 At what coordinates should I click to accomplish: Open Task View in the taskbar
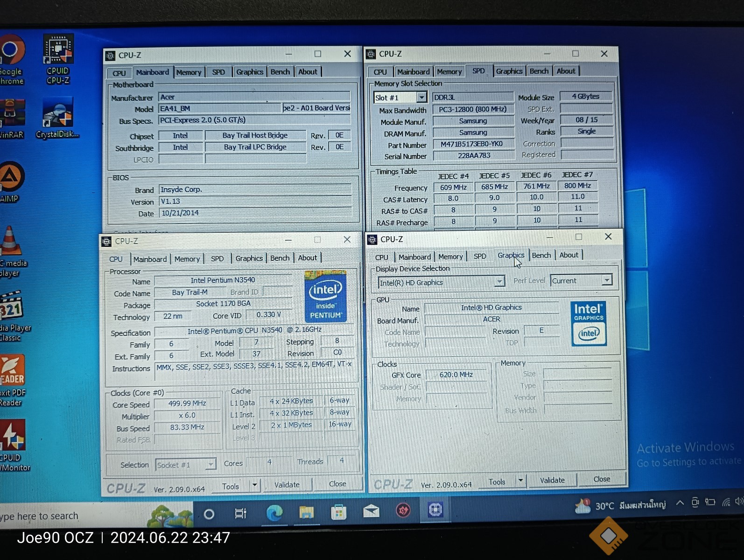click(240, 514)
